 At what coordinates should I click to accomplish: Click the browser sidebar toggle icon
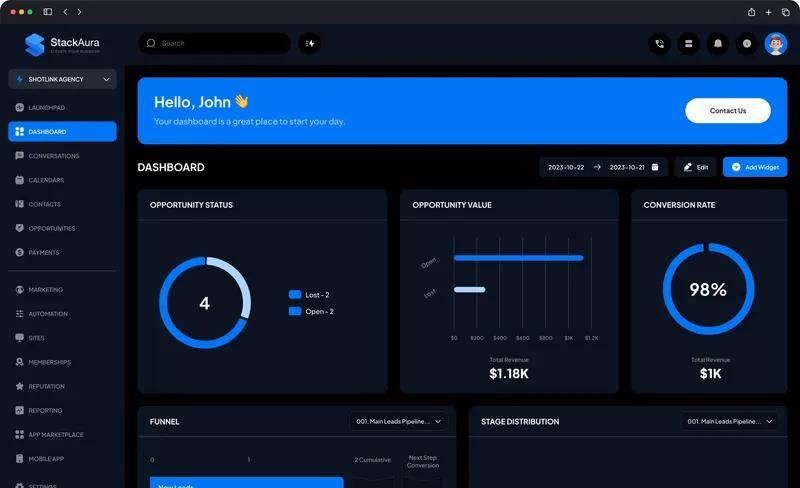click(x=47, y=12)
